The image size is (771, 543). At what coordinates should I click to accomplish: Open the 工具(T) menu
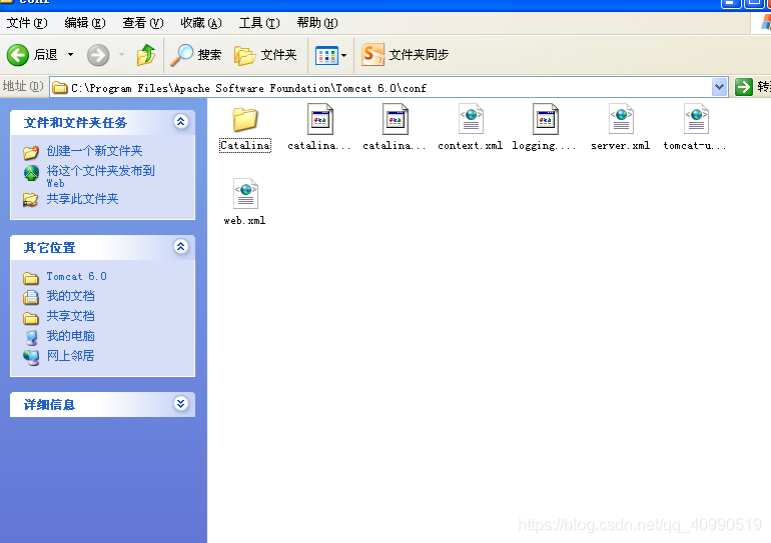click(259, 23)
